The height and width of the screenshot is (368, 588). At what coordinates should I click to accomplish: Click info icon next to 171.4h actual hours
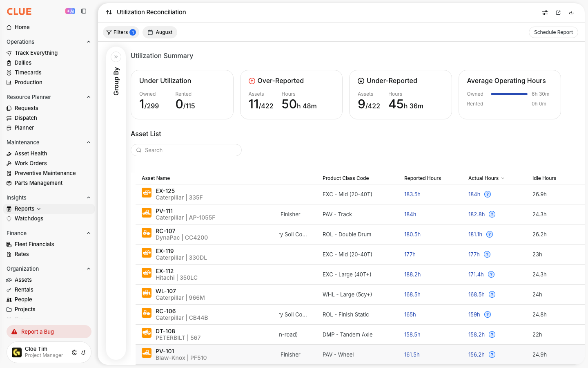coord(491,274)
